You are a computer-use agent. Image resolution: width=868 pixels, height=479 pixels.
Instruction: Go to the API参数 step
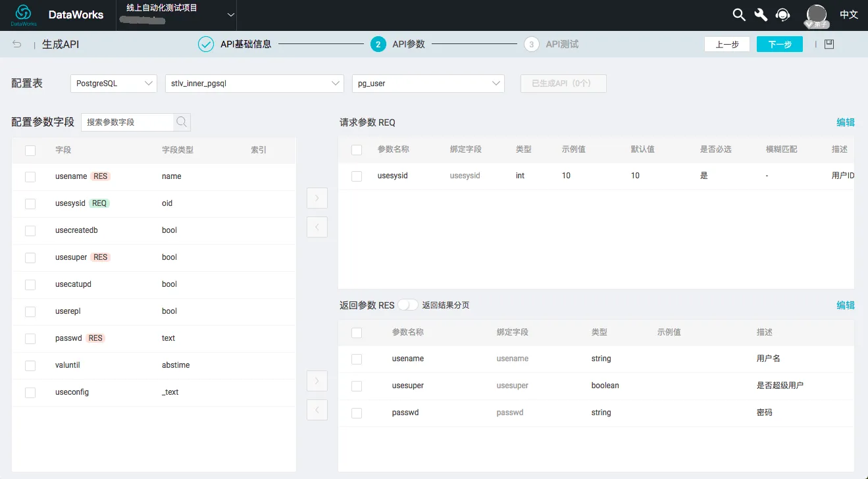(409, 44)
